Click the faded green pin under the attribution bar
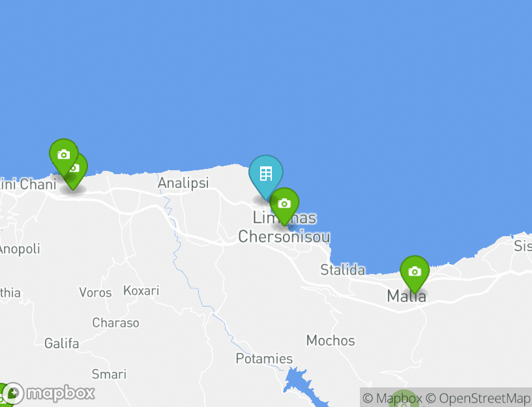This screenshot has height=407, width=532. (403, 399)
